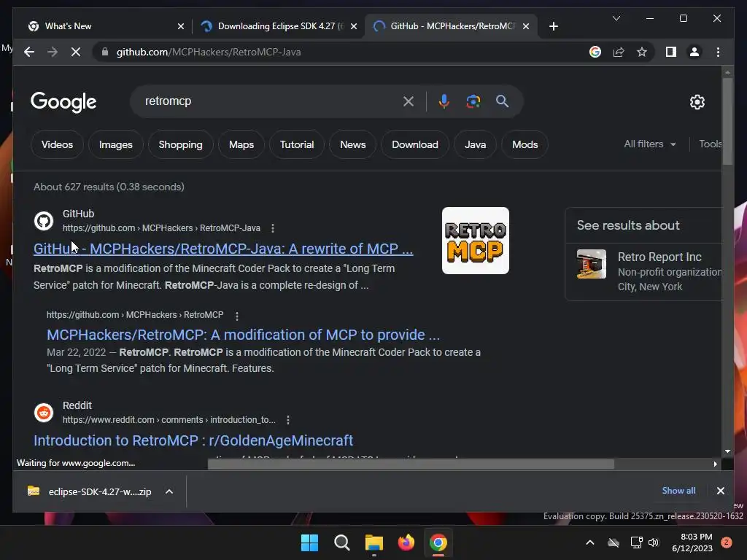
Task: Toggle the browser side panel
Action: click(671, 52)
